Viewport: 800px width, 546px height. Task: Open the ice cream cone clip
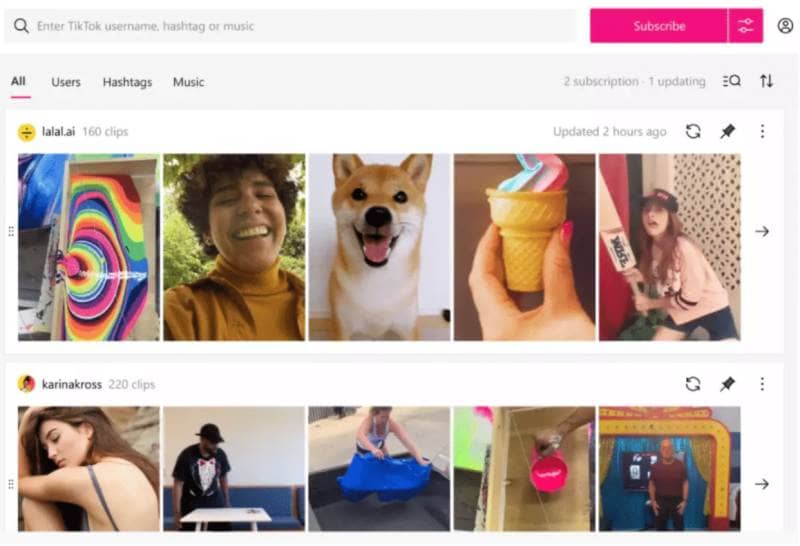pos(524,247)
